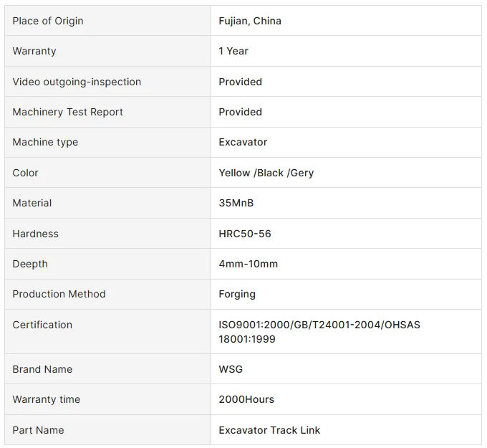
Task: Select the Excavator Track Link part name
Action: tap(269, 430)
